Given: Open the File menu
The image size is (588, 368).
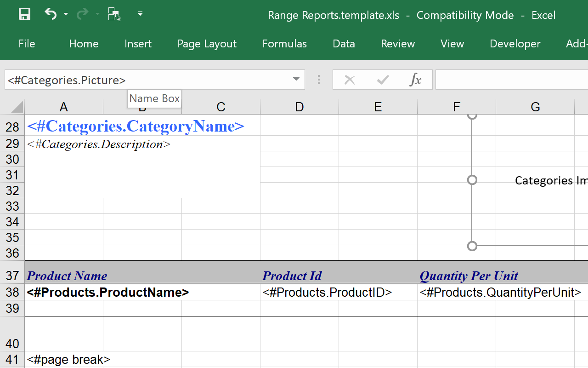Looking at the screenshot, I should (x=27, y=44).
